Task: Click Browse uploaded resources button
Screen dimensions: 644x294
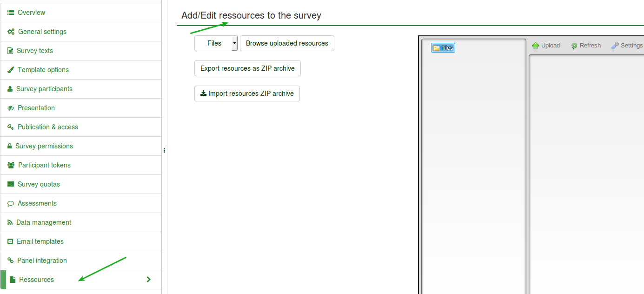Action: (287, 43)
